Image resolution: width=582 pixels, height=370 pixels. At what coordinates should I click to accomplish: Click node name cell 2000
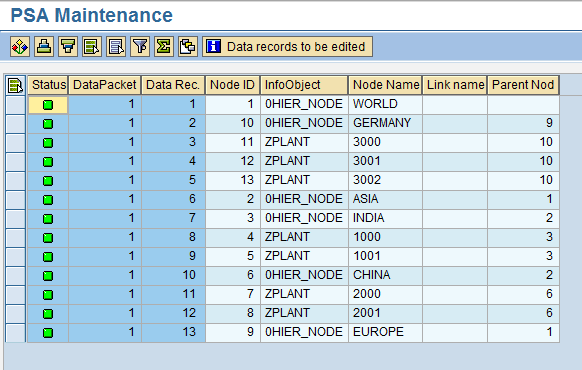385,294
